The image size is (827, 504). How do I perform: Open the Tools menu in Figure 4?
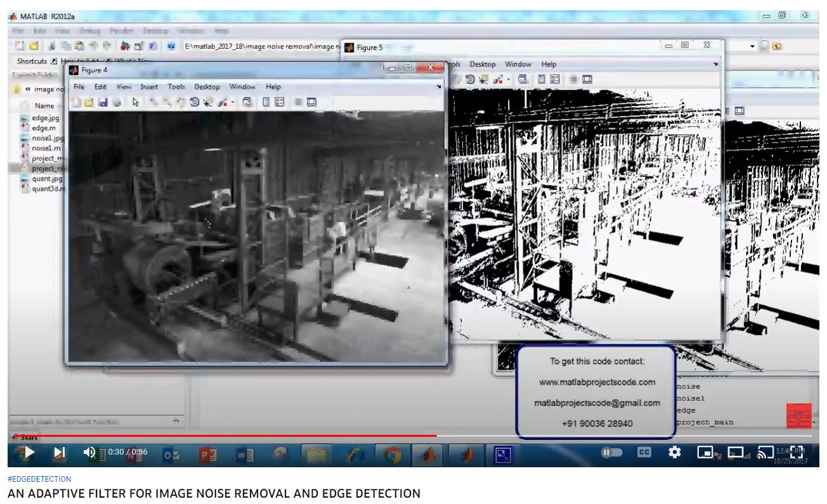(x=176, y=87)
